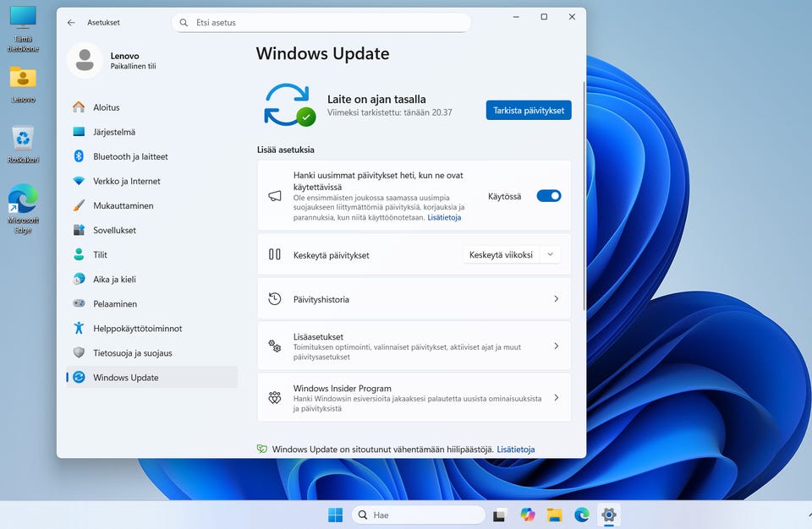812x529 pixels.
Task: Open File Explorer from the taskbar
Action: pyautogui.click(x=555, y=515)
